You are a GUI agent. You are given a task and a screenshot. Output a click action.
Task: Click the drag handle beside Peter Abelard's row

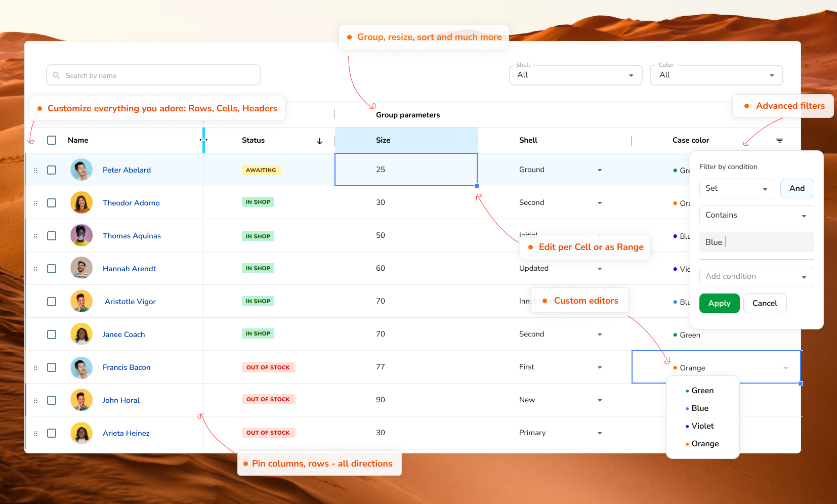(35, 170)
